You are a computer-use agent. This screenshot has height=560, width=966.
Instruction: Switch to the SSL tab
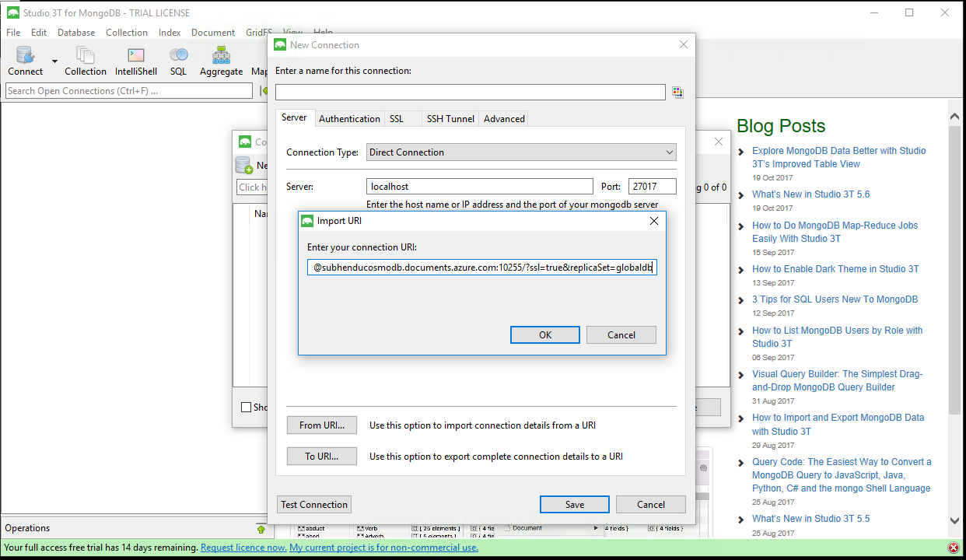(x=397, y=119)
